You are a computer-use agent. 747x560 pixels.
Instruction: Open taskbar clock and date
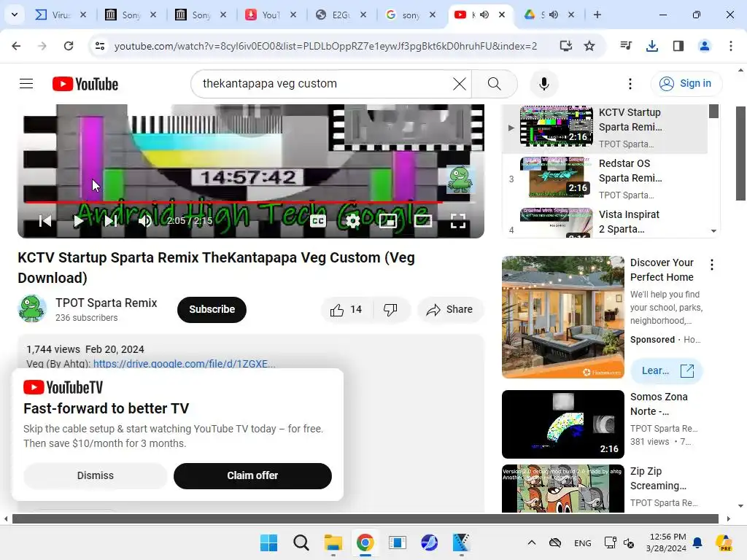tap(666, 542)
